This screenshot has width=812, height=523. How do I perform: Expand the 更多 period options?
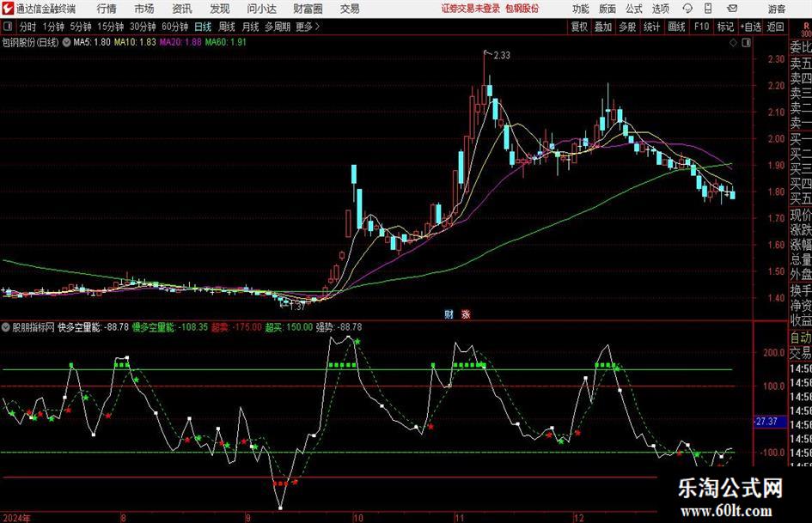(x=308, y=27)
